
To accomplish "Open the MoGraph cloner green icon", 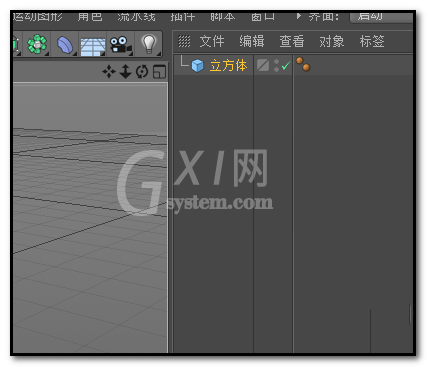I will tap(37, 44).
